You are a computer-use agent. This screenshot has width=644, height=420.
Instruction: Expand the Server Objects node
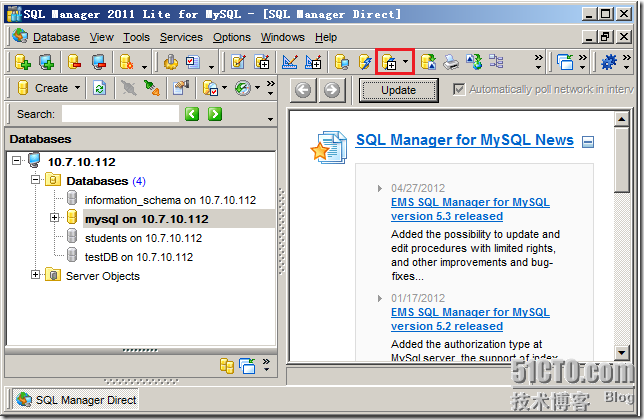pos(36,275)
